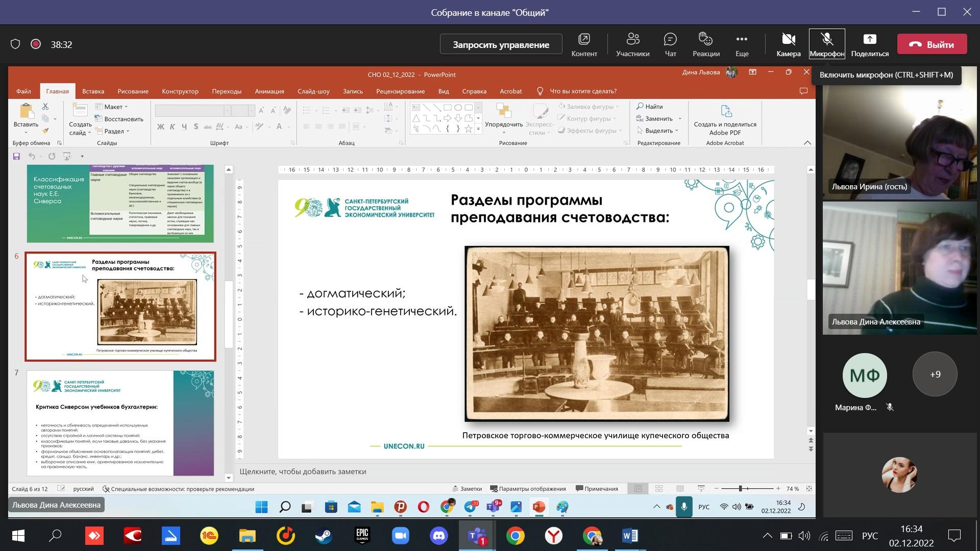Toggle Заметки in the status bar

coord(467,489)
